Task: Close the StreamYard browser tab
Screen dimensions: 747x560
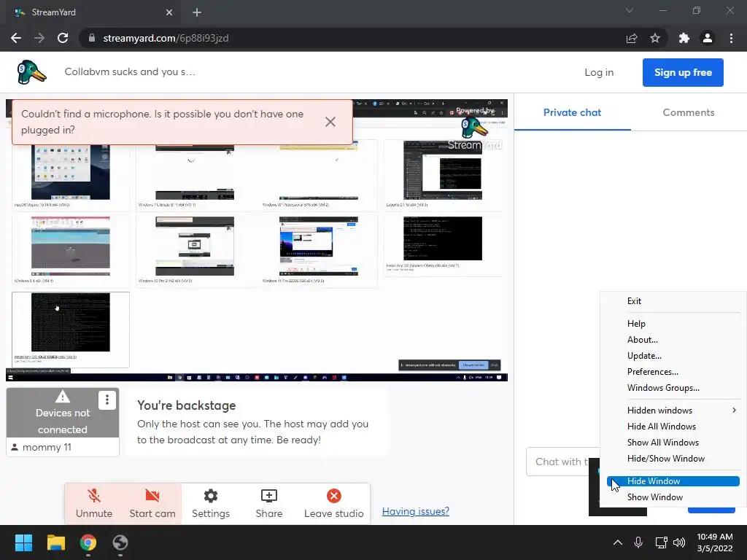Action: (169, 12)
